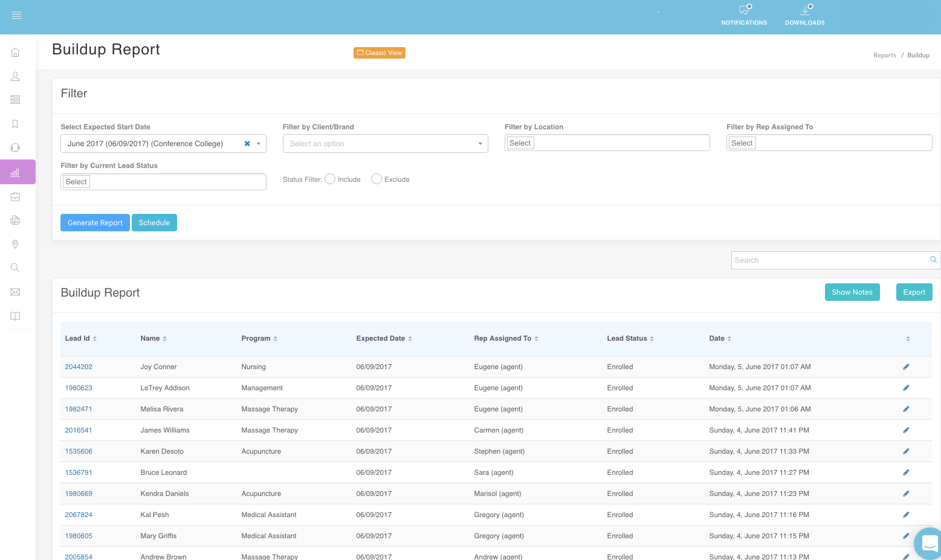Open the envelope mail icon in sidebar
This screenshot has width=941, height=560.
15,292
